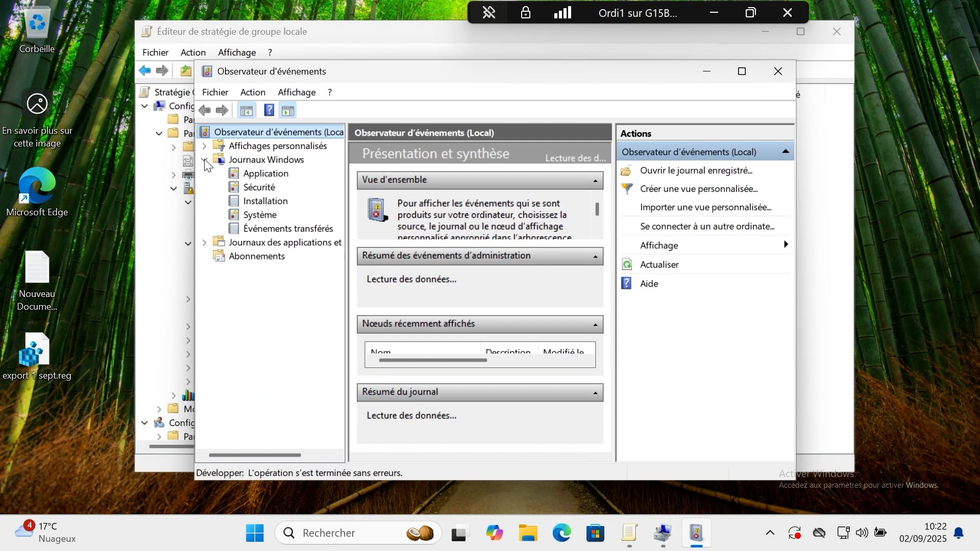
Task: Click the forward navigation arrow in Event Viewer
Action: point(222,110)
